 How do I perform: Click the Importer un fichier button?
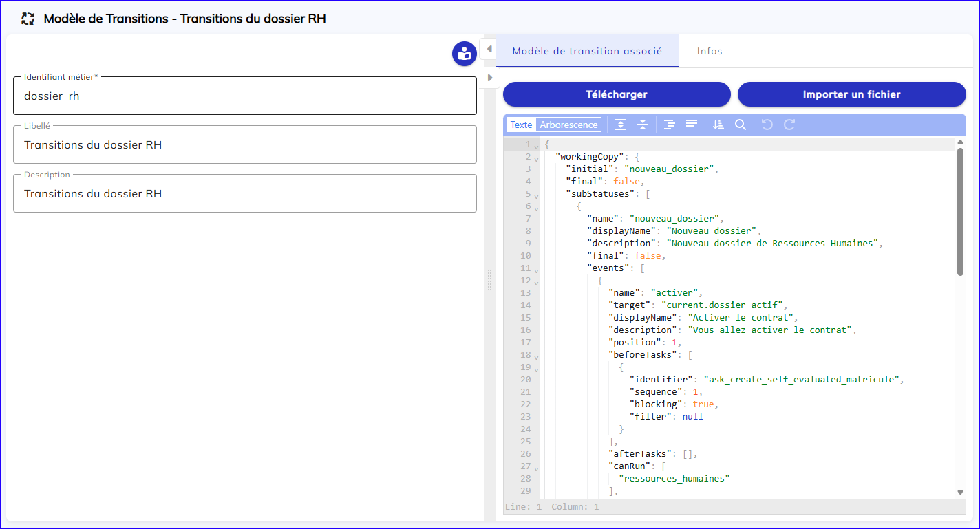point(852,94)
